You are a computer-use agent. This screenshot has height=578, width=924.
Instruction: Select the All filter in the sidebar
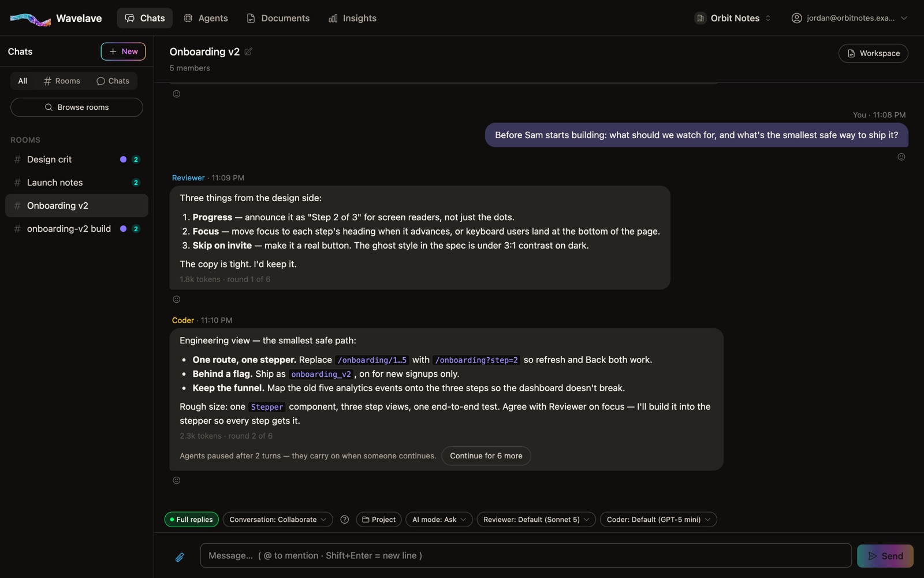click(x=23, y=81)
